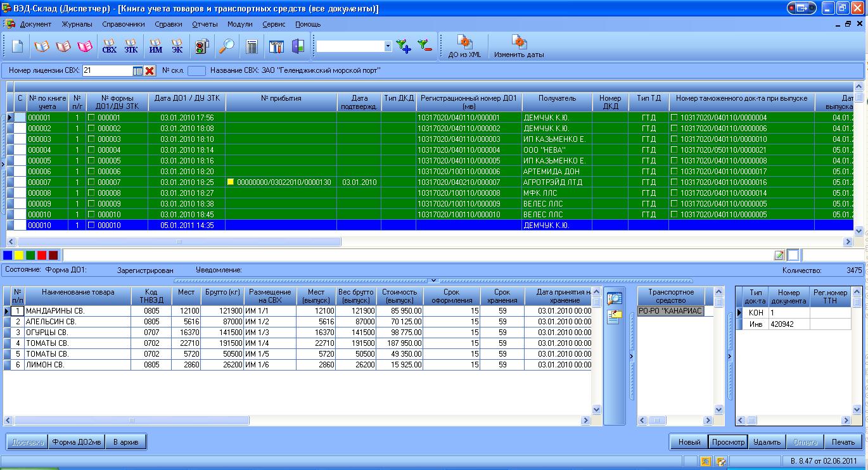Add filter with green funnel plus icon
868x470 pixels.
(403, 46)
